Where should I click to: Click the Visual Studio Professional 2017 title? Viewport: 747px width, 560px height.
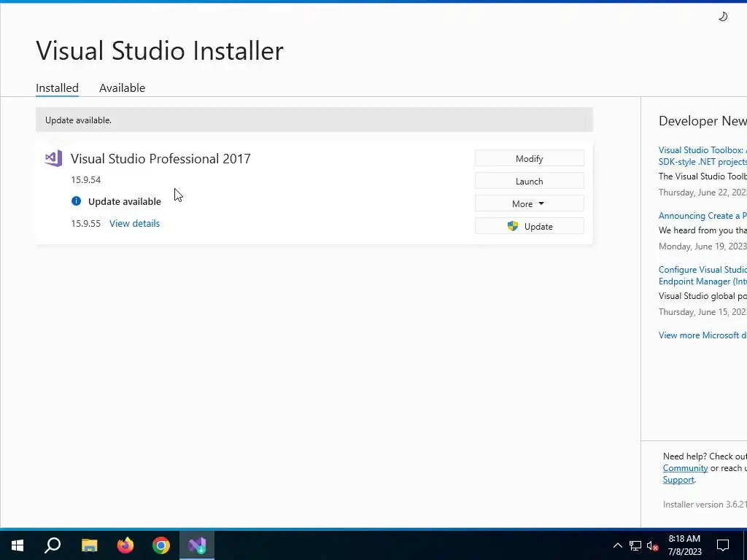point(160,158)
